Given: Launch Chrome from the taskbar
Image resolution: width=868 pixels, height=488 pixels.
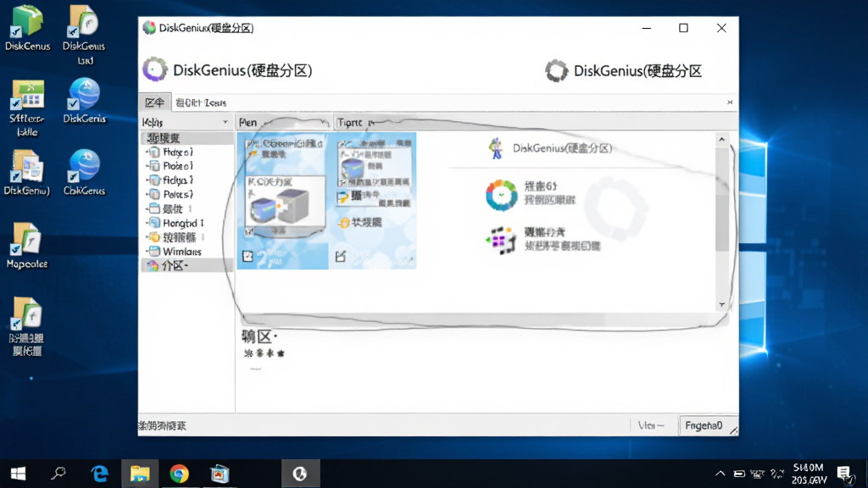Looking at the screenshot, I should pos(179,474).
